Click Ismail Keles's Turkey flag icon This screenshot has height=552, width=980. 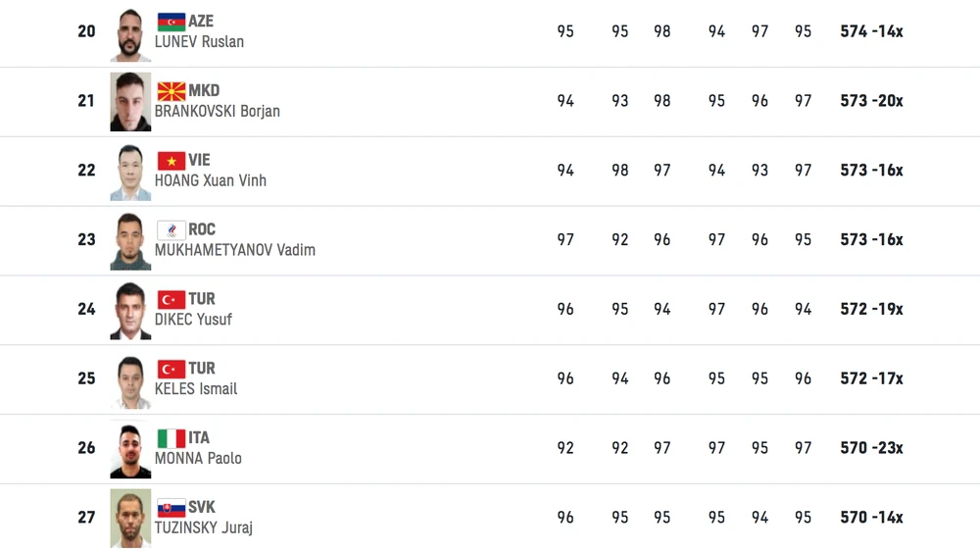171,370
